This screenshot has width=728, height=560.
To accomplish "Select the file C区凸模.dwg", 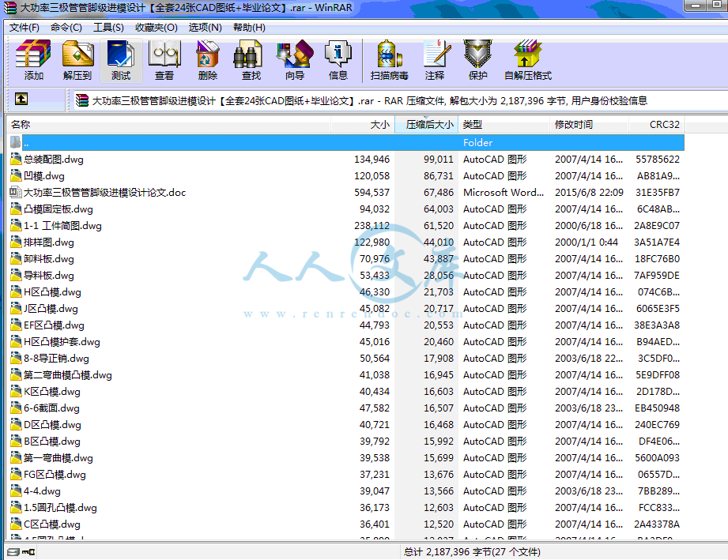I will tap(52, 524).
